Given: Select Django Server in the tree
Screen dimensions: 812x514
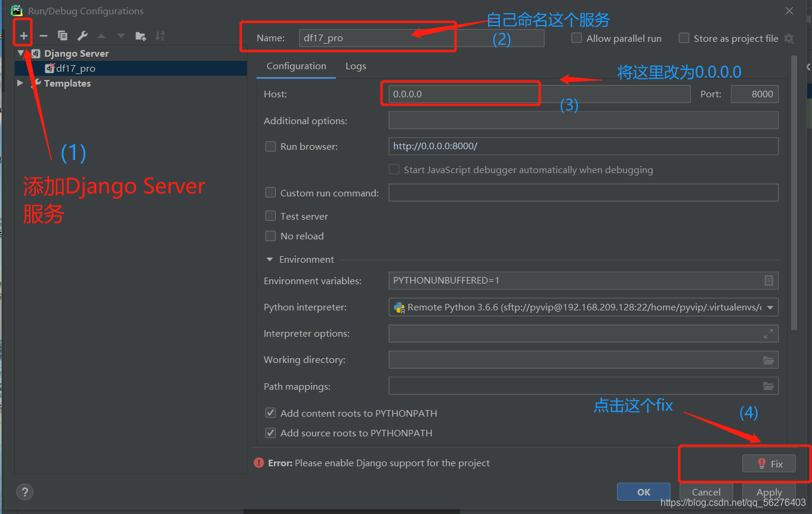Looking at the screenshot, I should pyautogui.click(x=76, y=53).
